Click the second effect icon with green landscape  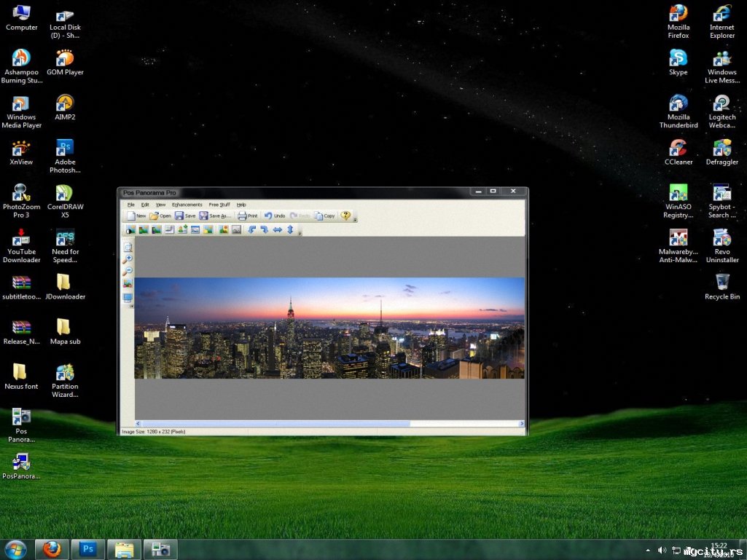pyautogui.click(x=143, y=230)
